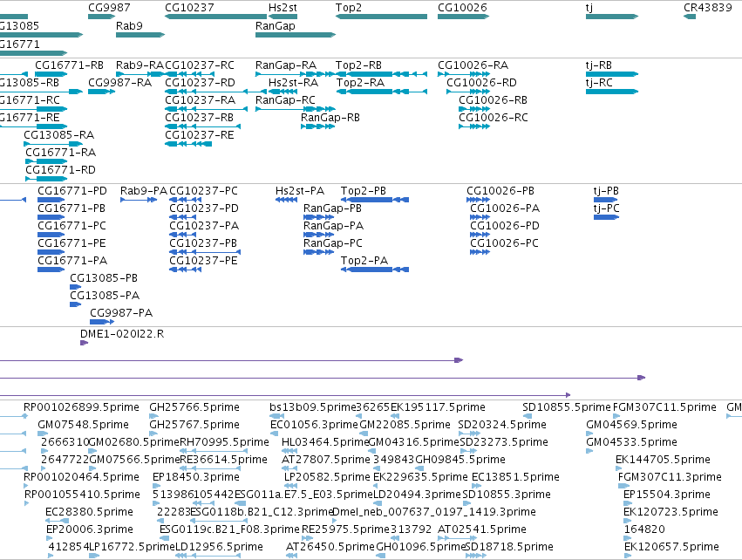The height and width of the screenshot is (560, 742).
Task: Click the tj-PB protein label
Action: [x=606, y=191]
